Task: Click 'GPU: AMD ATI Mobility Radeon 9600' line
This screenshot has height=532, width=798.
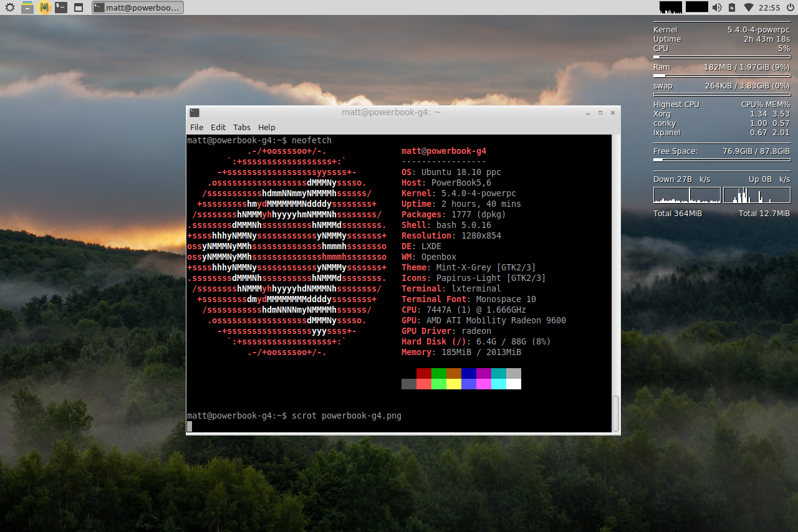Action: pyautogui.click(x=484, y=321)
